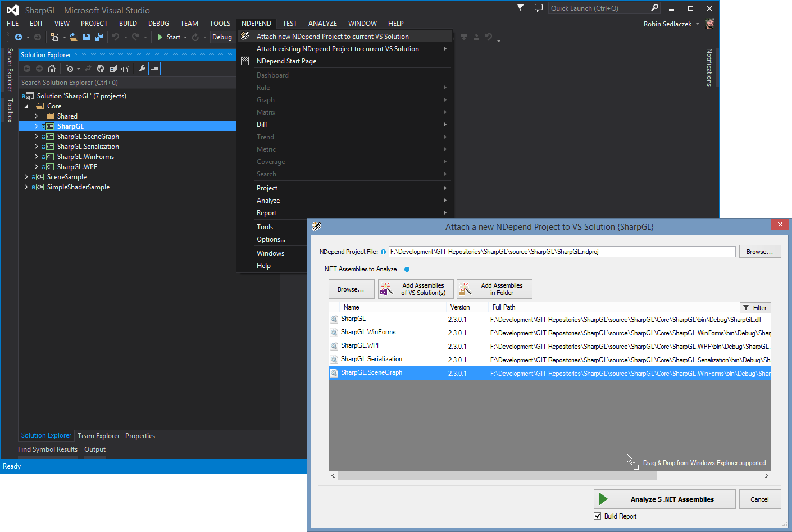Click the Collapse All icon in Solution Explorer
This screenshot has width=792, height=532.
coord(113,69)
